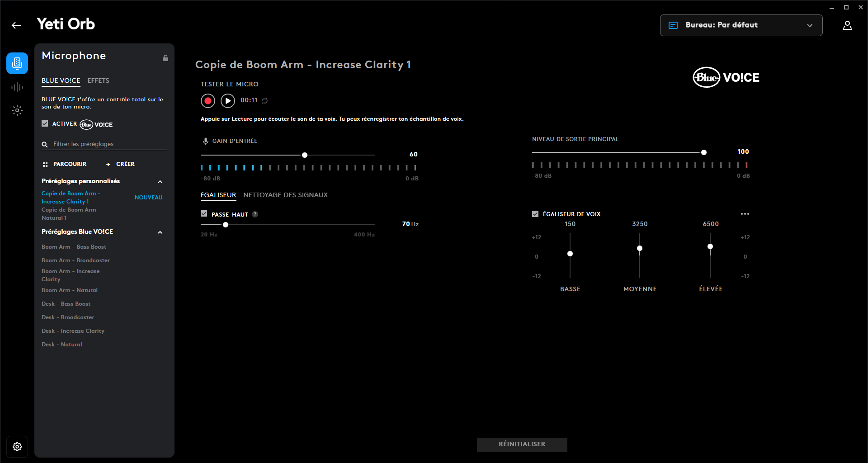Open the lighting sidebar tab
868x463 pixels.
point(17,110)
